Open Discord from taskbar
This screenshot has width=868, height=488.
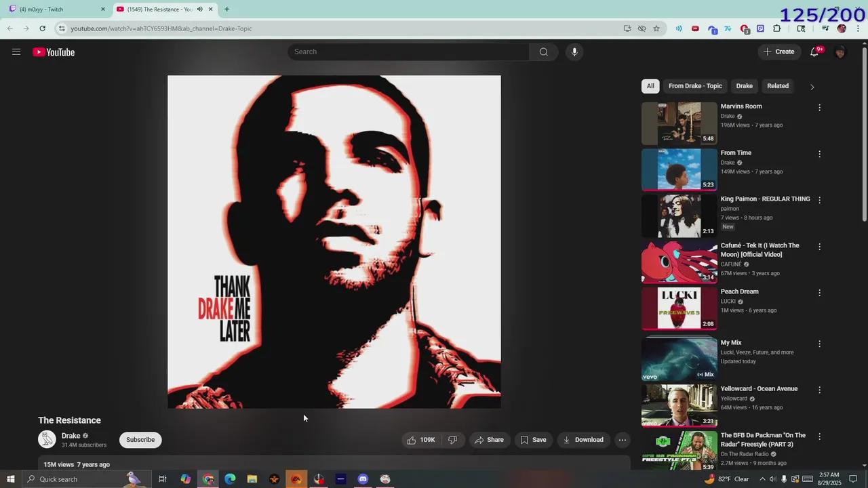coord(363,479)
